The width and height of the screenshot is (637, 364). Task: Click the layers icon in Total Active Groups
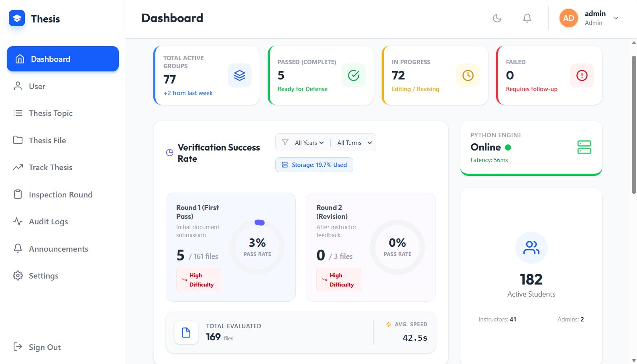[240, 75]
